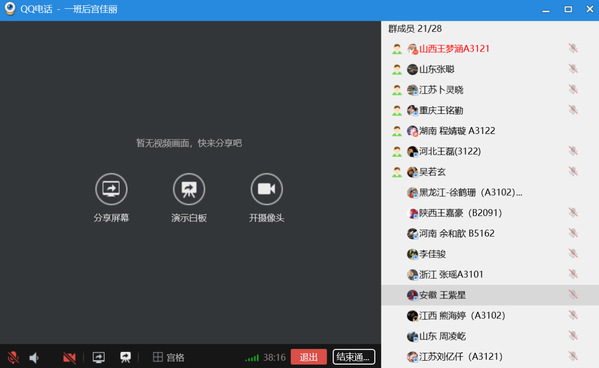Toggle muted mic for 山东 周凌屹
Image resolution: width=599 pixels, height=368 pixels.
tap(573, 336)
